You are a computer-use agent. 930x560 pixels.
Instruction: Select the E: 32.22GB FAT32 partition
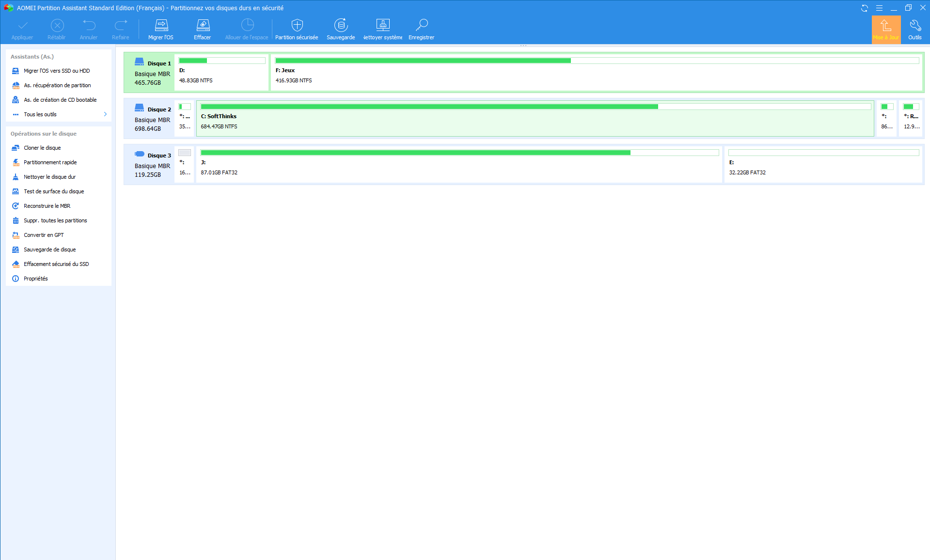click(823, 165)
